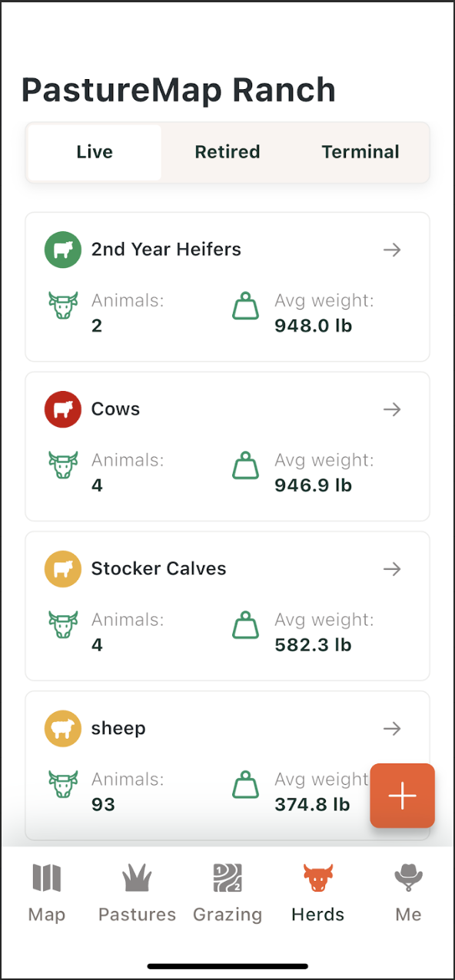Add a new herd with plus button

click(403, 796)
